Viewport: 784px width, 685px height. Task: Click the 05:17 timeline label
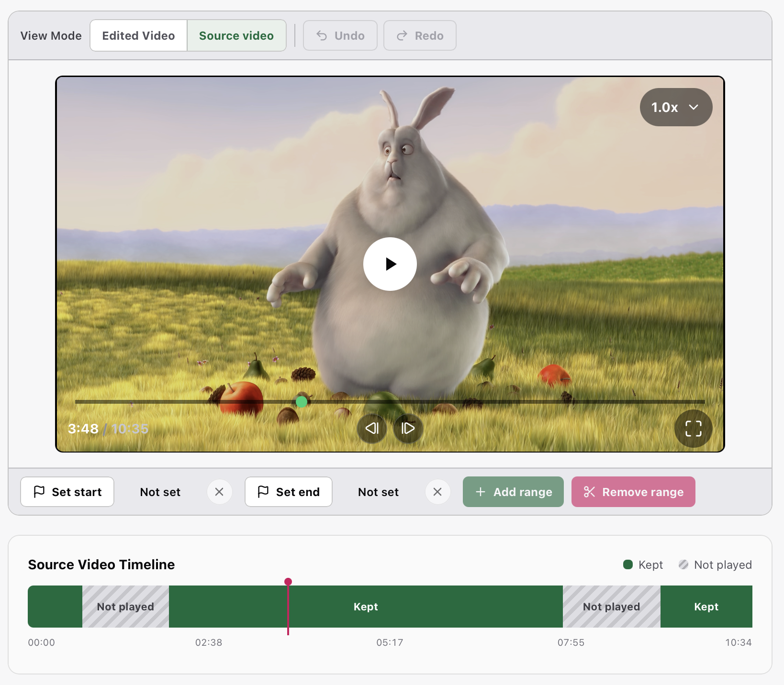(390, 642)
